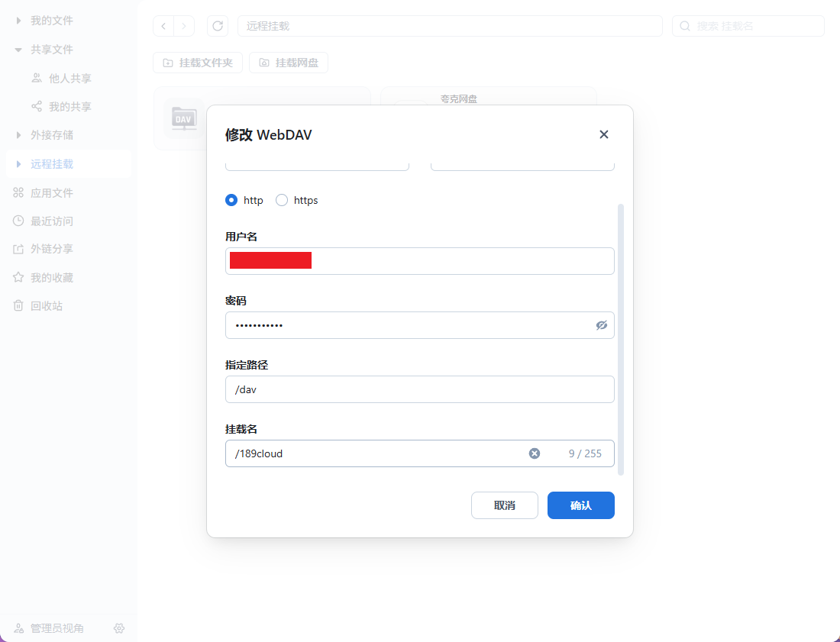Click the forward navigation arrow

coord(184,26)
